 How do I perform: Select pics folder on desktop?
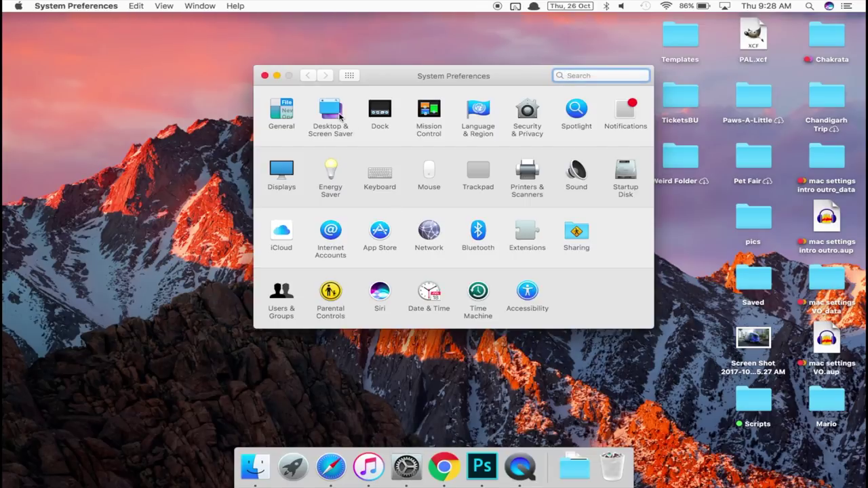(x=753, y=224)
